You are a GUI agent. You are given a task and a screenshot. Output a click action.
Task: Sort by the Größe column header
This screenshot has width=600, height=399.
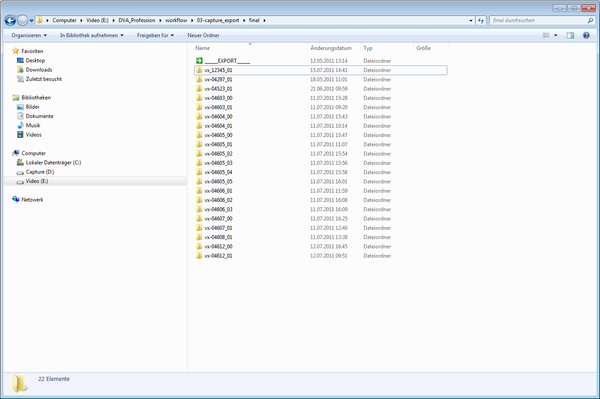[423, 48]
